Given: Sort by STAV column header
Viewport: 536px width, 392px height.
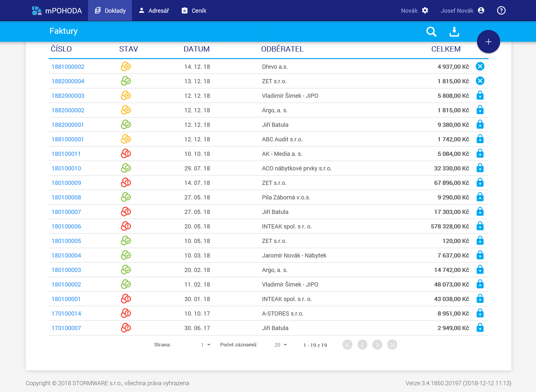Looking at the screenshot, I should (x=128, y=49).
